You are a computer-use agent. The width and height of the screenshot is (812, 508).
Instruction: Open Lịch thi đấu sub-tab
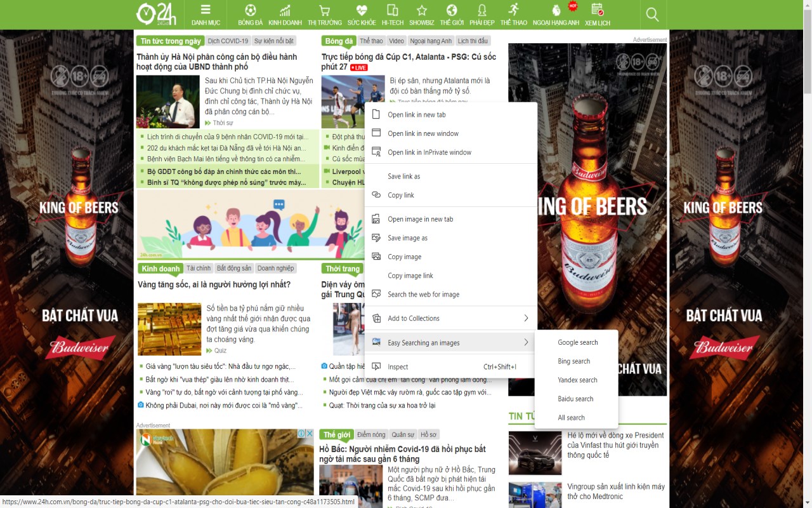pyautogui.click(x=473, y=41)
